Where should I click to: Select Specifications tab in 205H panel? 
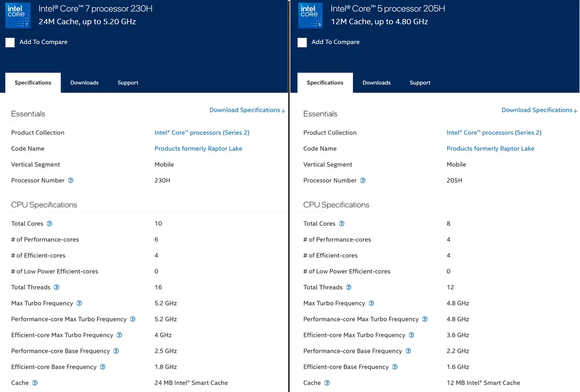point(325,83)
